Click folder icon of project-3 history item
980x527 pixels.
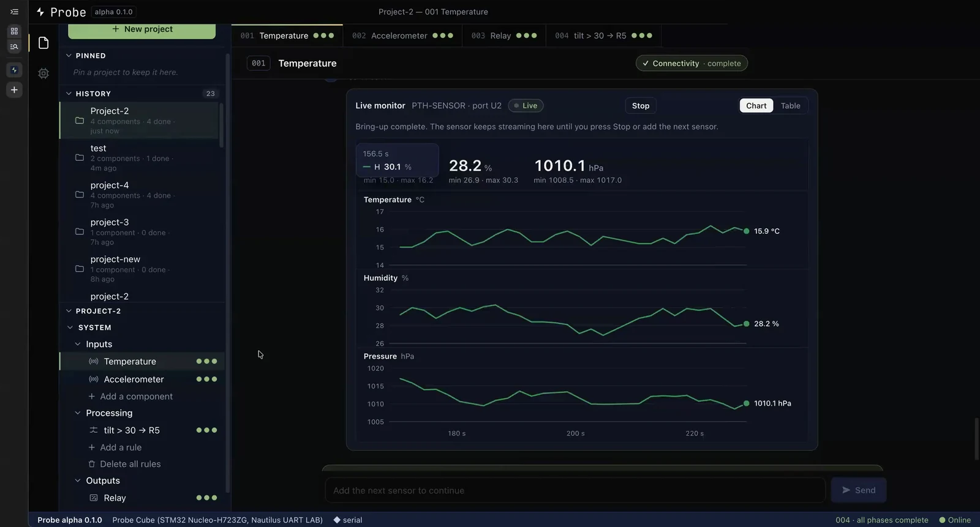click(x=80, y=231)
